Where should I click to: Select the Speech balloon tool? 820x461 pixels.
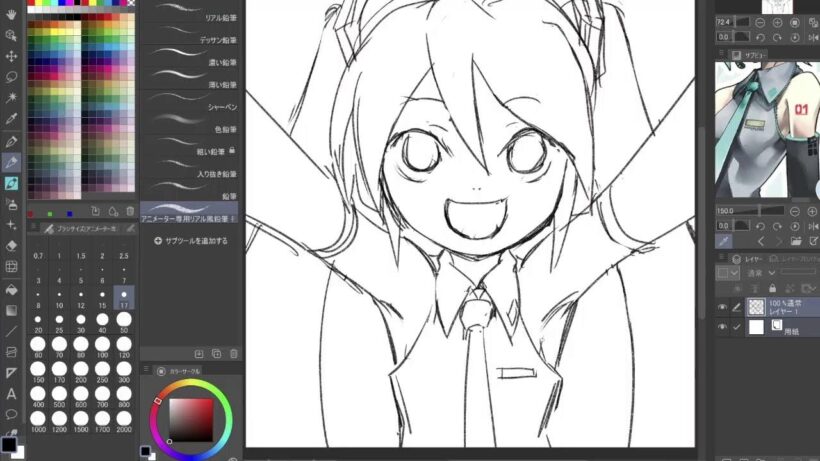point(11,414)
